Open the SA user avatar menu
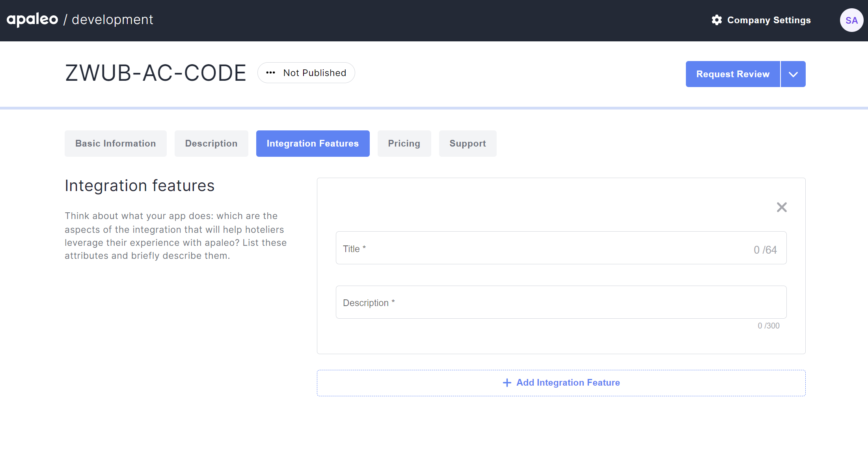 coord(851,20)
